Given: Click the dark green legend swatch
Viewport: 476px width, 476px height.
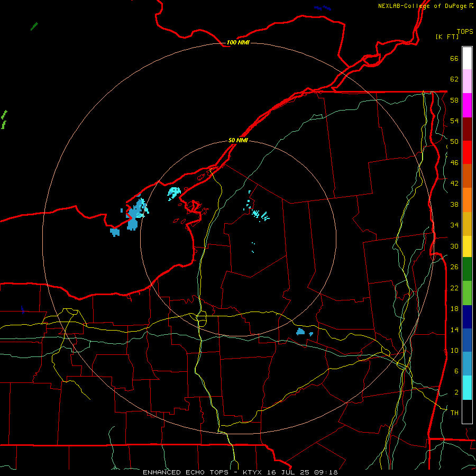Looking at the screenshot, I should (467, 269).
